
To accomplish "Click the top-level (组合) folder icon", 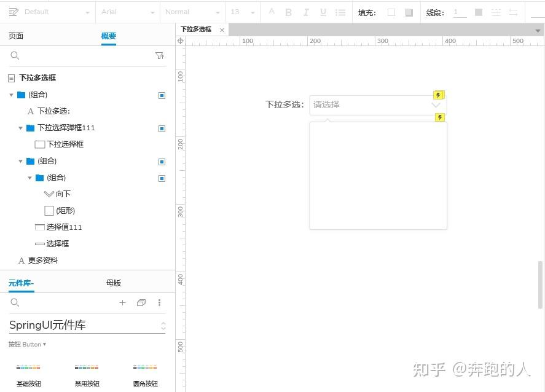I will (x=22, y=95).
